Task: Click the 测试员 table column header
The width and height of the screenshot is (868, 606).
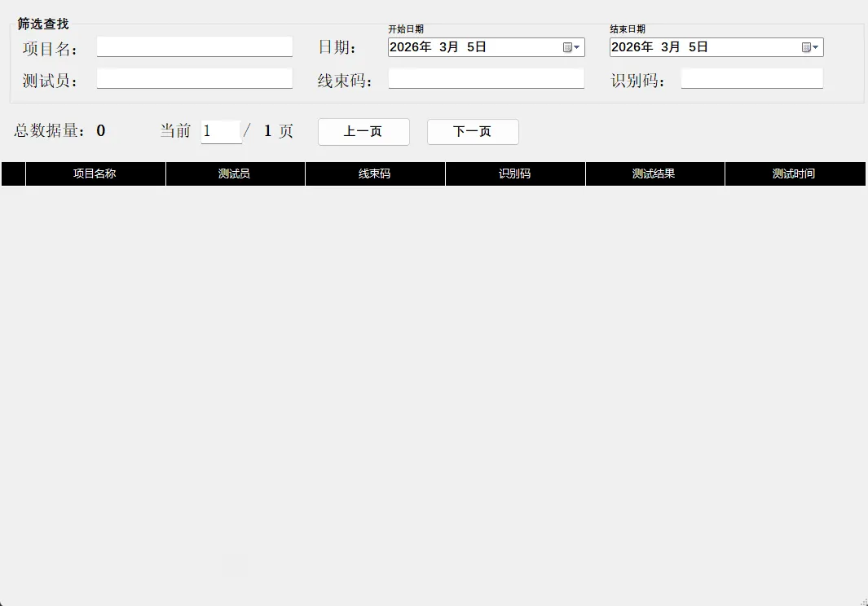Action: tap(235, 174)
